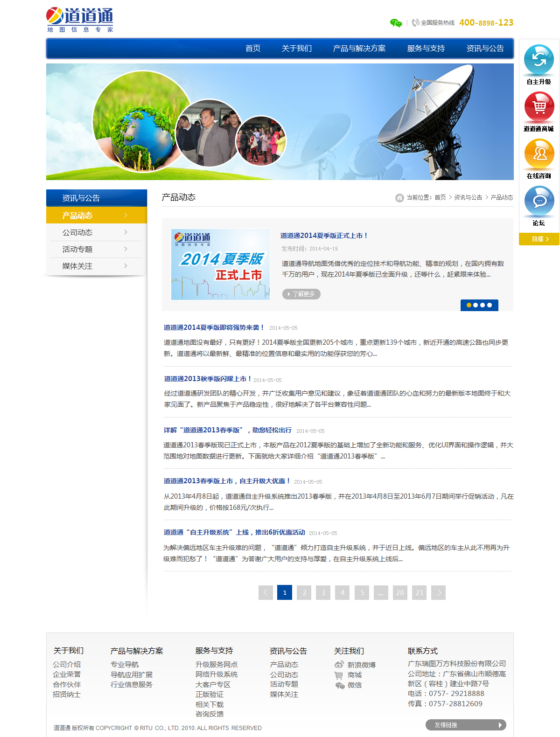The image size is (560, 737).
Task: Open the 论坛 forum chat icon
Action: tap(539, 201)
